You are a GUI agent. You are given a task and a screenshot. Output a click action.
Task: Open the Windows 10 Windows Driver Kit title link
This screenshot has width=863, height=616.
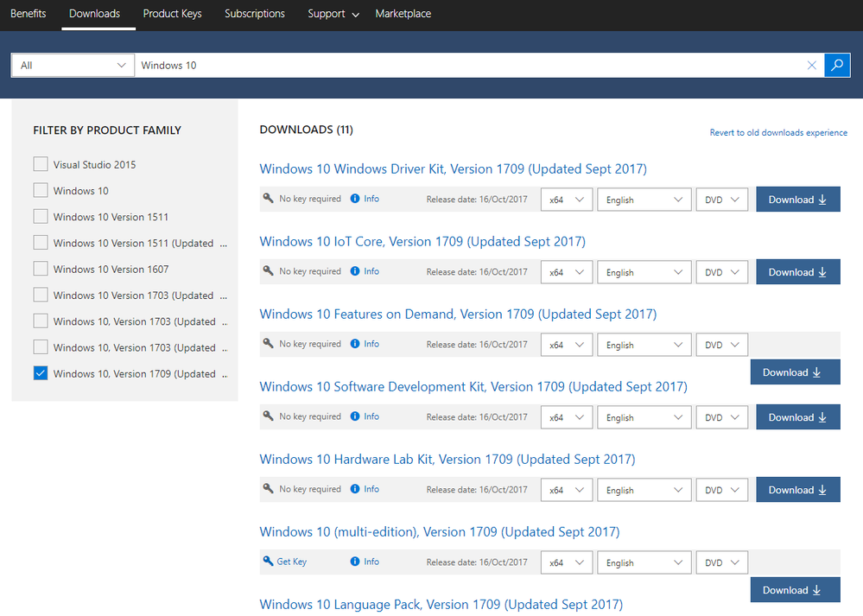[x=453, y=169]
